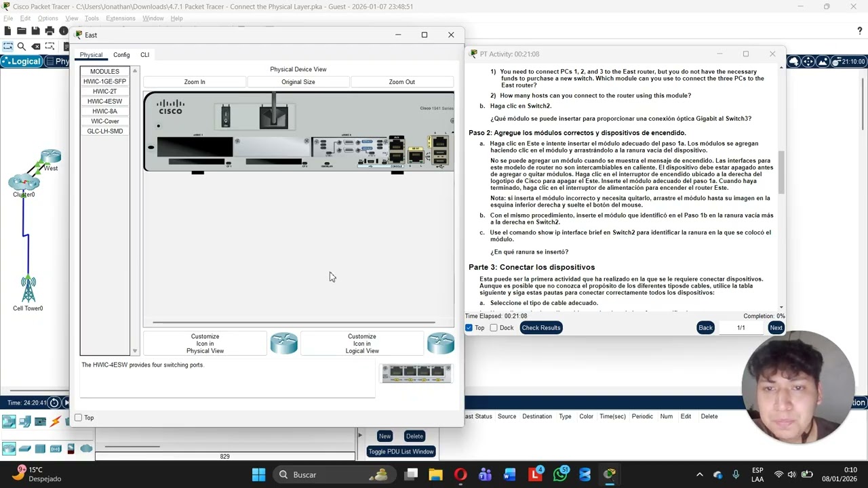This screenshot has height=488, width=868.
Task: Click Customize Icon in Physical View
Action: click(205, 344)
